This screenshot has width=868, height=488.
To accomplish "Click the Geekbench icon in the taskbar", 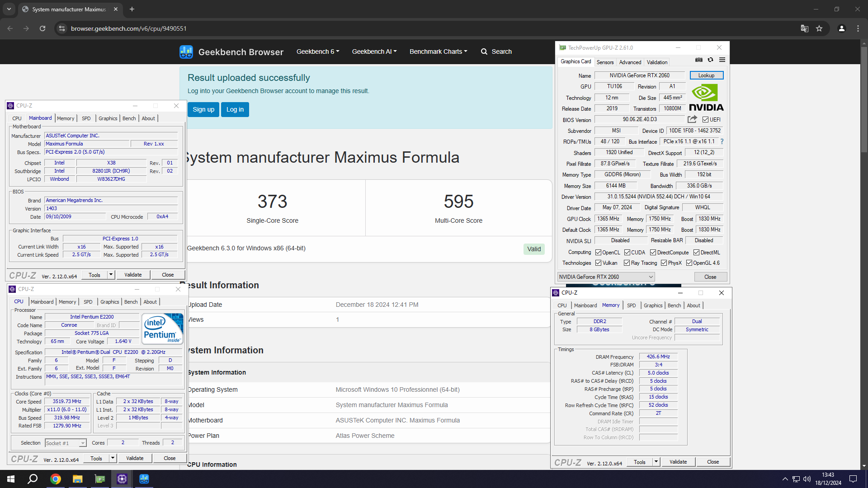I will pos(144,479).
